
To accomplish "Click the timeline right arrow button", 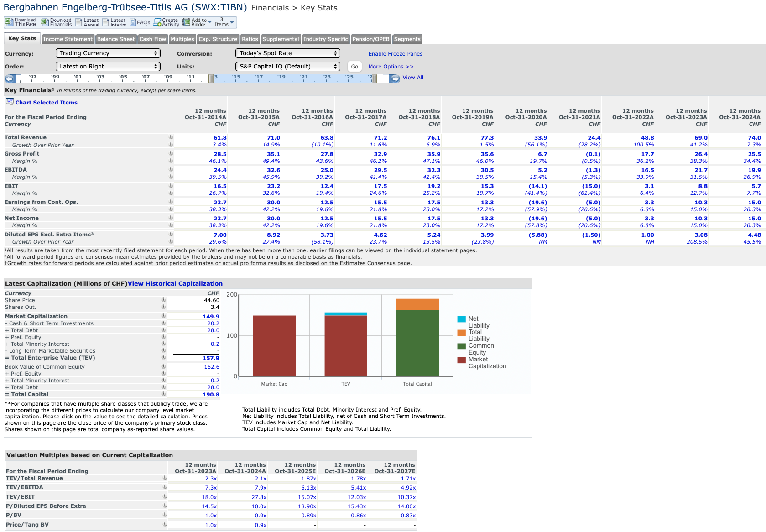I will pyautogui.click(x=395, y=78).
